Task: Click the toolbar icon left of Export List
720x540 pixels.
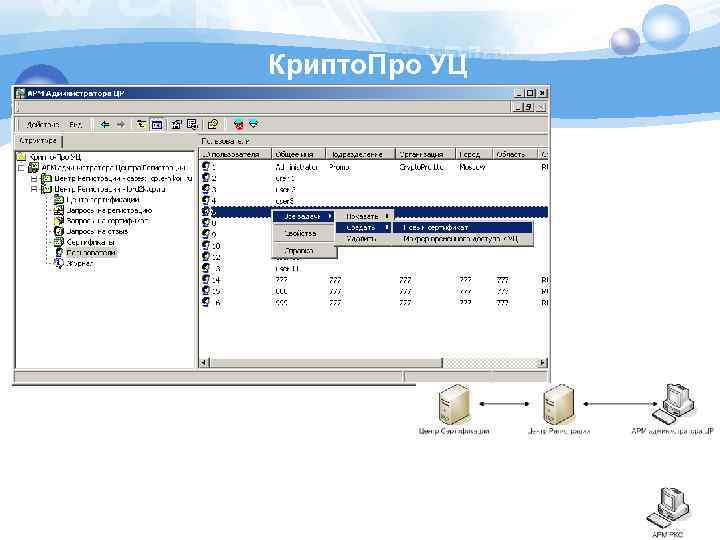Action: coord(176,124)
